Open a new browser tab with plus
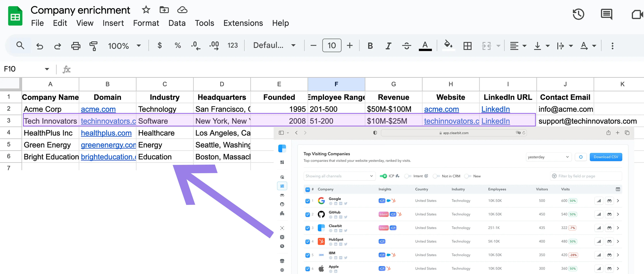Viewport: 644px width, 274px height. click(618, 133)
